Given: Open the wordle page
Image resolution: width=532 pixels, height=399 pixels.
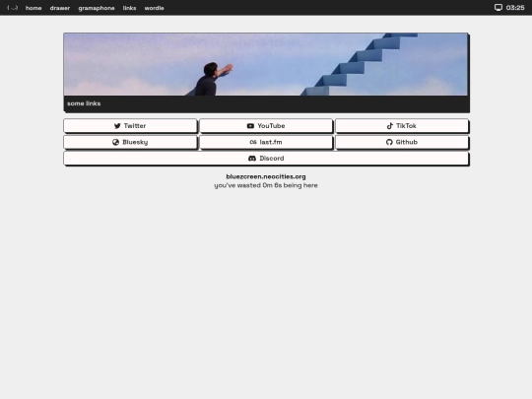Looking at the screenshot, I should [x=154, y=8].
